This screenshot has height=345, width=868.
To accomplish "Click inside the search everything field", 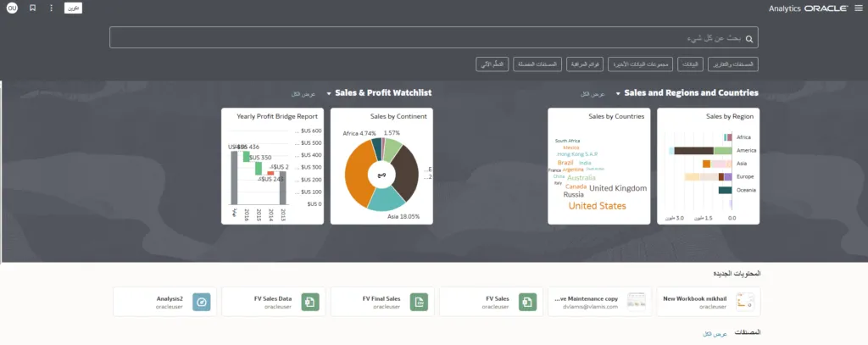I will [424, 38].
